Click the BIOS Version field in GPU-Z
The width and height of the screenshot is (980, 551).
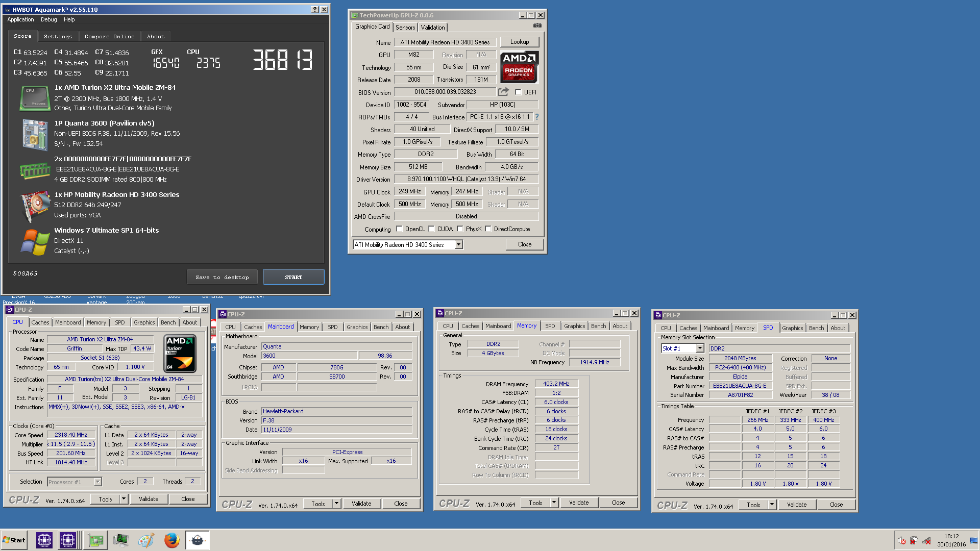(x=445, y=92)
